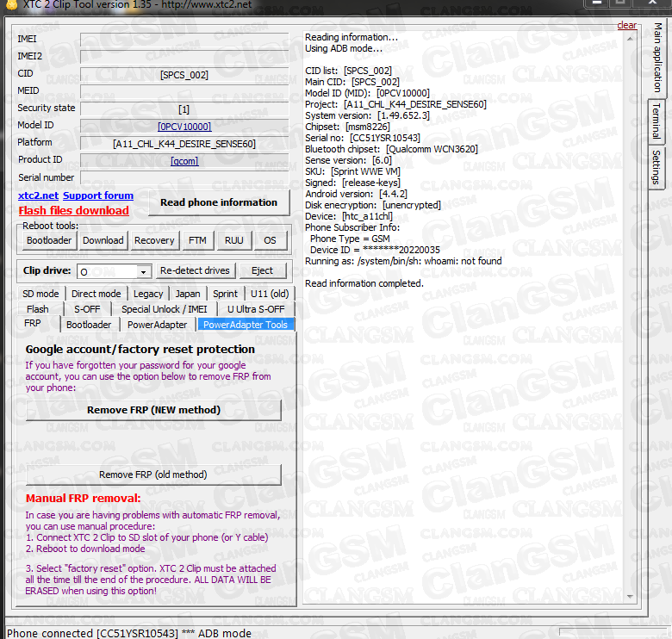Click the MEID field
Viewport: 672px width, 639px height.
click(x=184, y=91)
